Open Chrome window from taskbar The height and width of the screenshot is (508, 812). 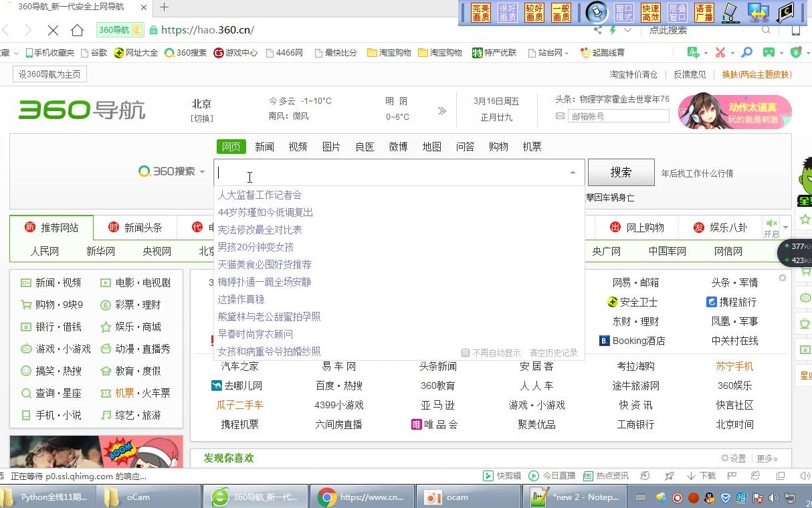[x=361, y=497]
